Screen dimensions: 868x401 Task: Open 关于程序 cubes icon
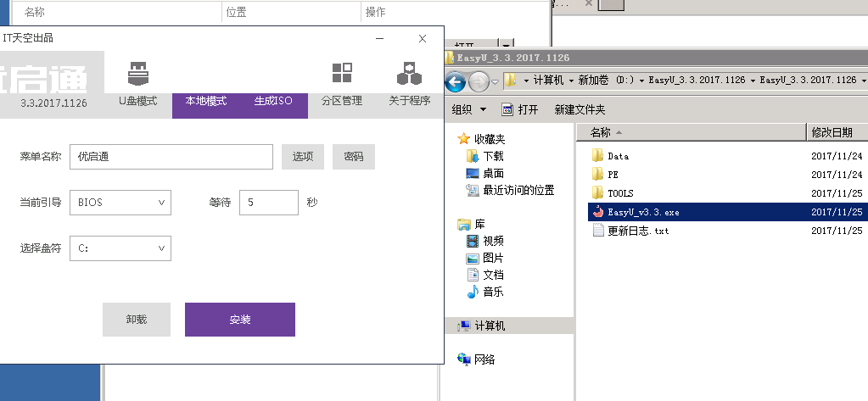[x=410, y=73]
